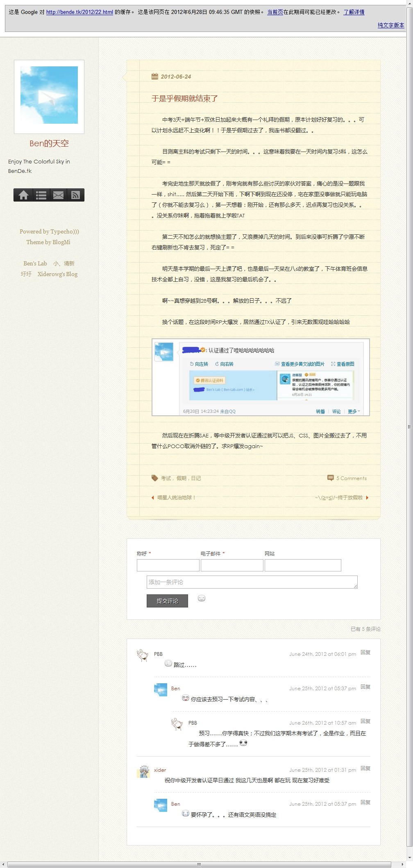Click the 考试 tag
The height and width of the screenshot is (868, 413).
(x=166, y=478)
